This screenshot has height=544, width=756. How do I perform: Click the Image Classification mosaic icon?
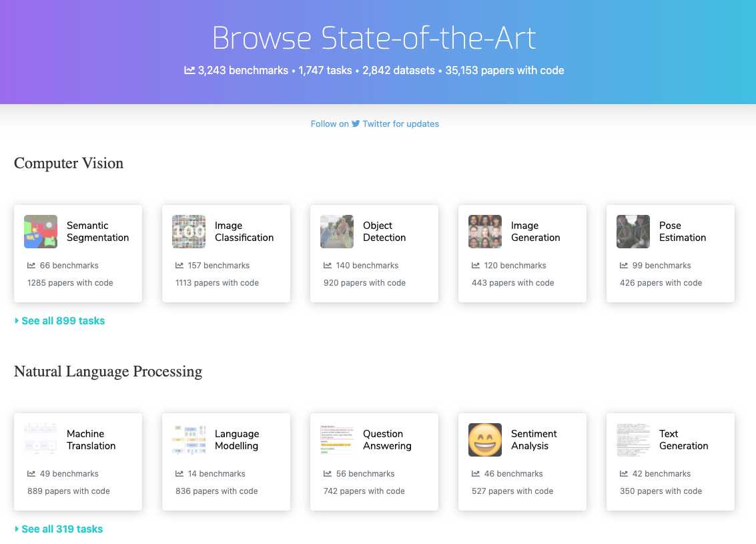click(x=189, y=232)
